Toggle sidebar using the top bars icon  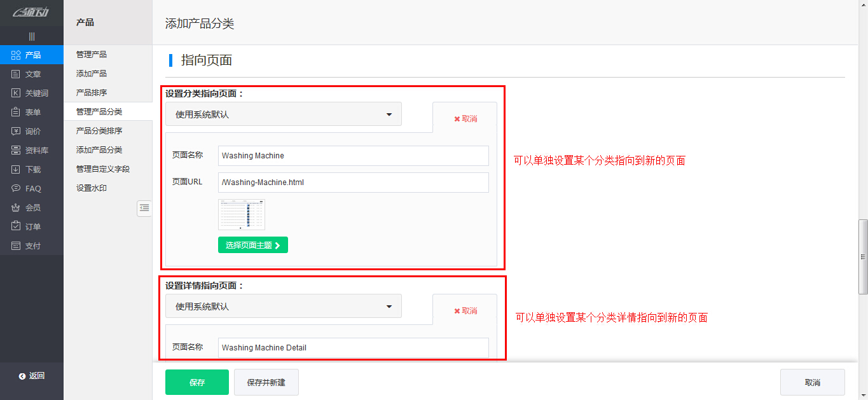tap(32, 36)
